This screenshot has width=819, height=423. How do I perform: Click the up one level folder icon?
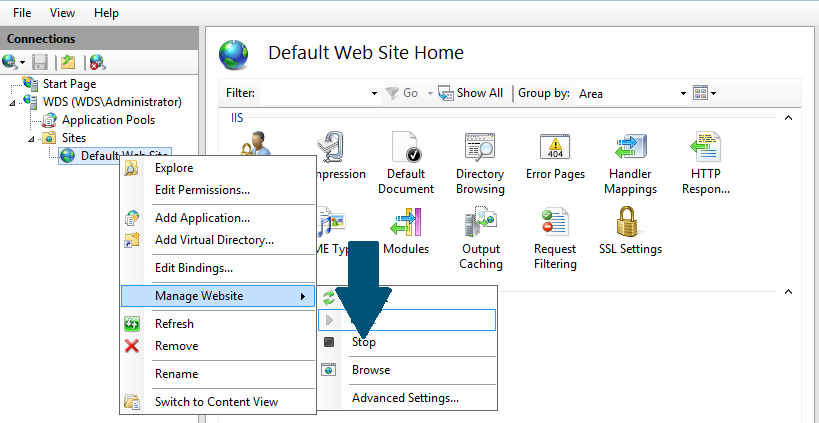coord(68,63)
